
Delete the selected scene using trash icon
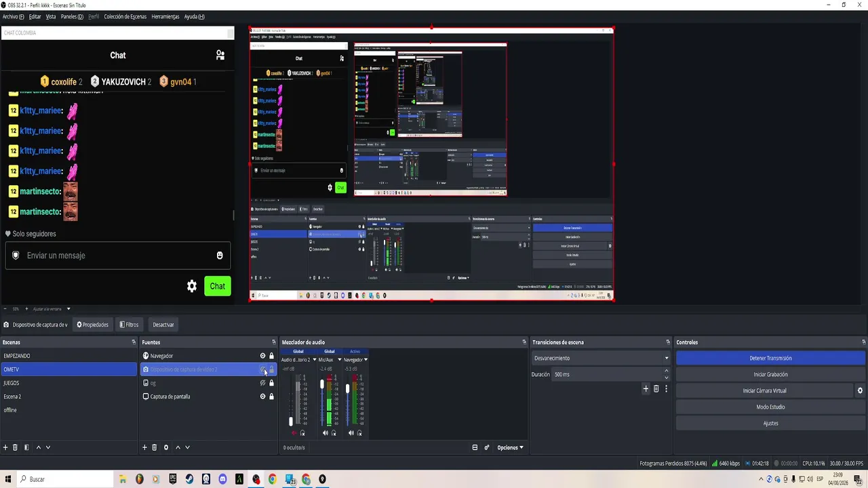[x=15, y=447]
